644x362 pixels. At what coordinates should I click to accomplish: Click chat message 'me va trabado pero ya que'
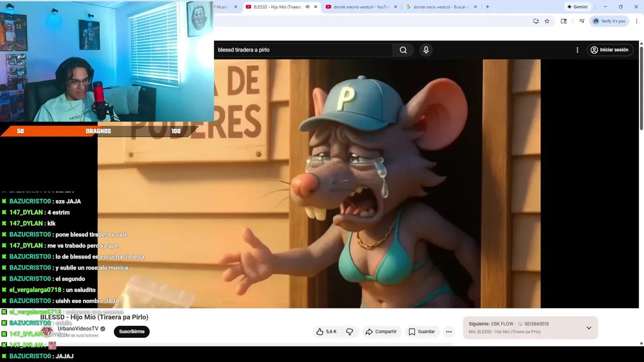click(83, 245)
